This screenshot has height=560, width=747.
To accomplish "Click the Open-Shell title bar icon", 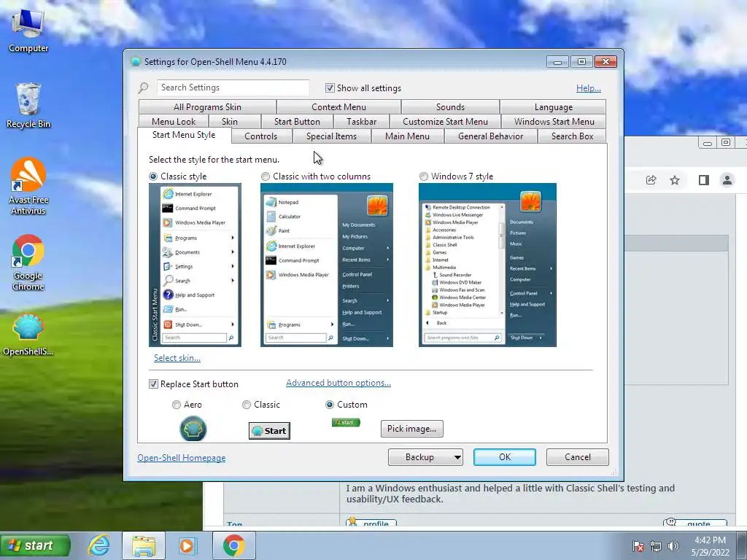I will (x=136, y=61).
